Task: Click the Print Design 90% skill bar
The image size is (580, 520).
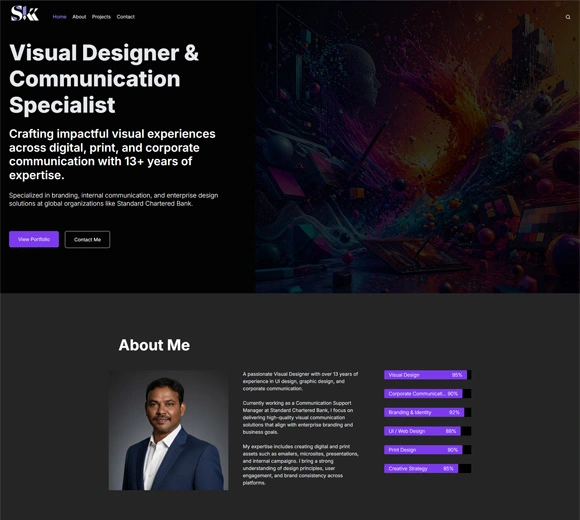Action: 427,450
